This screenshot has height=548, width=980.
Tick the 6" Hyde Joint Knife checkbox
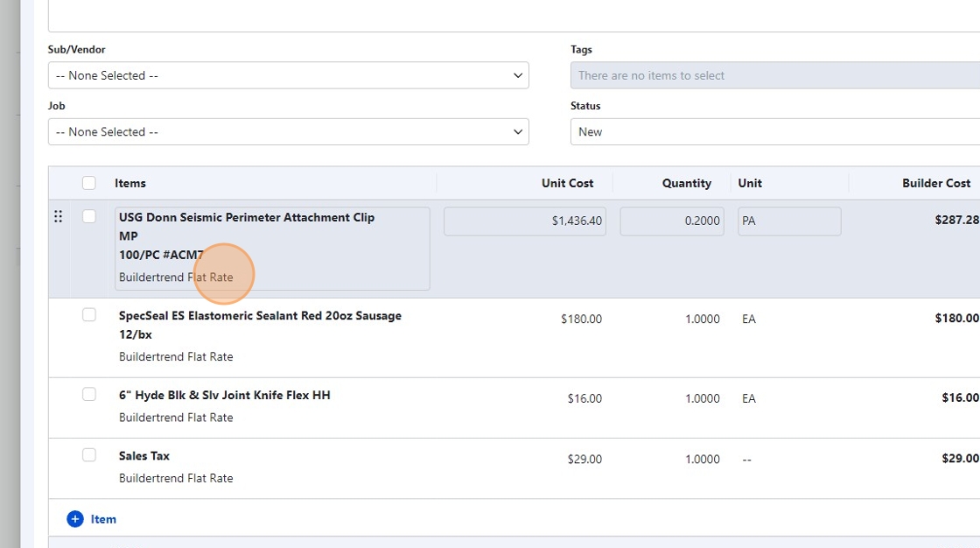coord(89,394)
